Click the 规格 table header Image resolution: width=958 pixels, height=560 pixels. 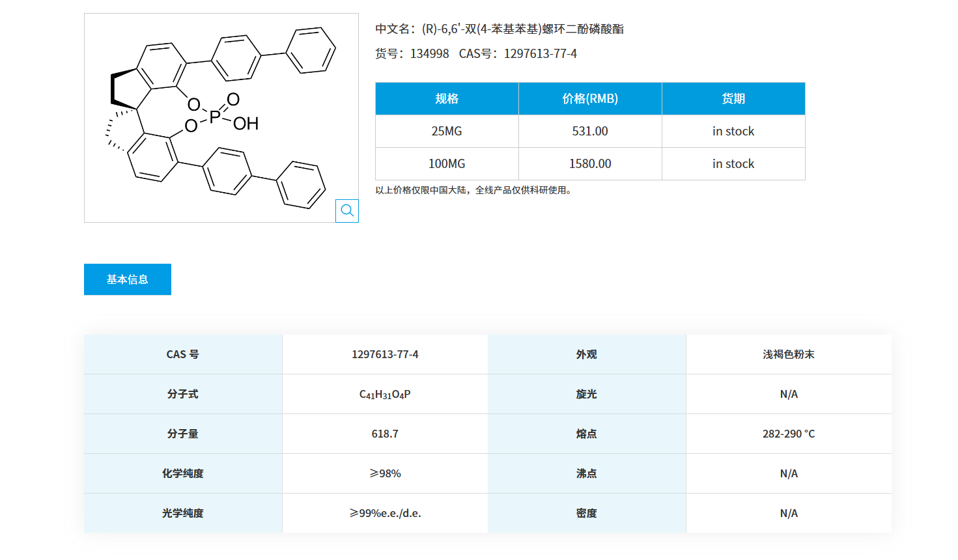[446, 98]
